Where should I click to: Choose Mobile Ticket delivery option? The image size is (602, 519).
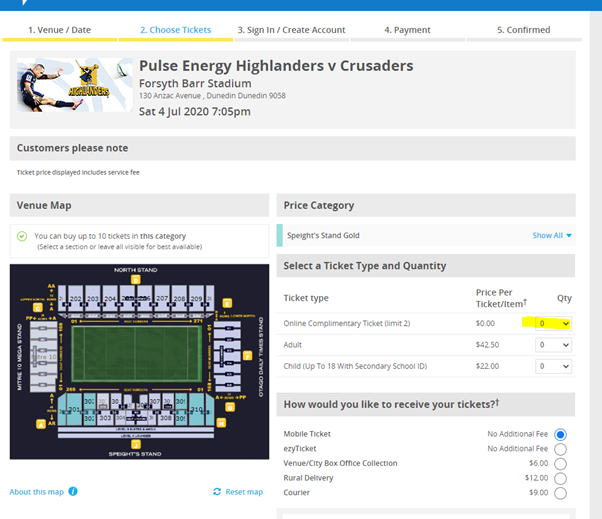coord(560,435)
